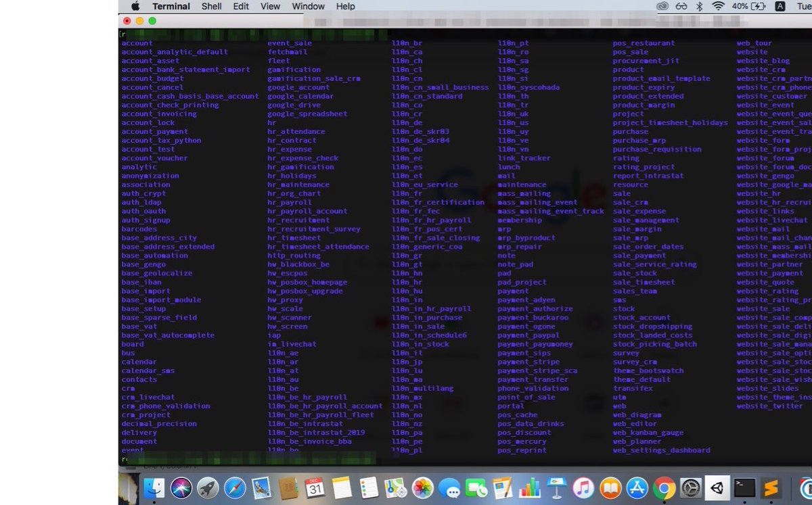812x505 pixels.
Task: Click 'l10n_in_schedule6' entry
Action: [x=430, y=335]
